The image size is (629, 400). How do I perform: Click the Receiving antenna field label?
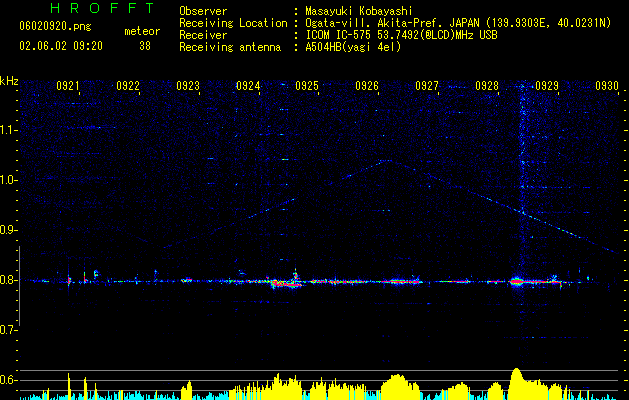(230, 47)
